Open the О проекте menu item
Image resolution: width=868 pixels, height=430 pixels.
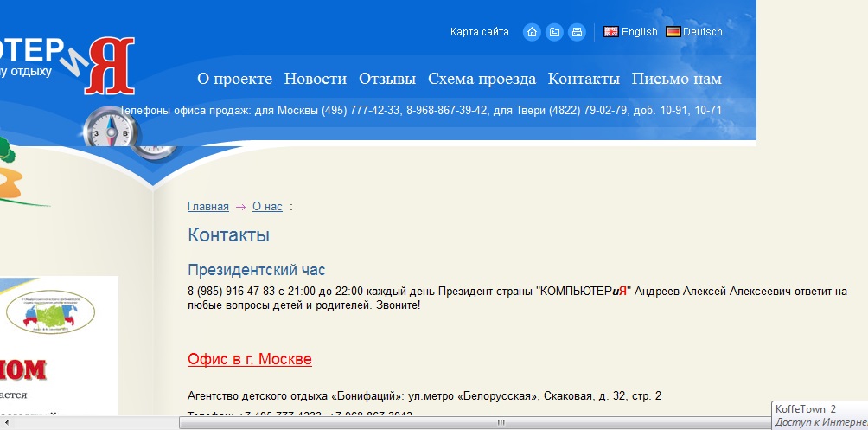234,79
